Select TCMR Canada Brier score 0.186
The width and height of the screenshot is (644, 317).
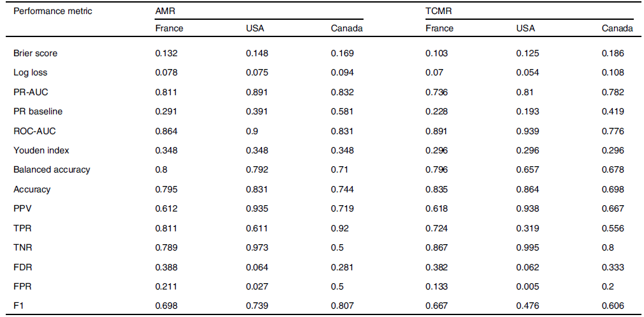pos(613,53)
